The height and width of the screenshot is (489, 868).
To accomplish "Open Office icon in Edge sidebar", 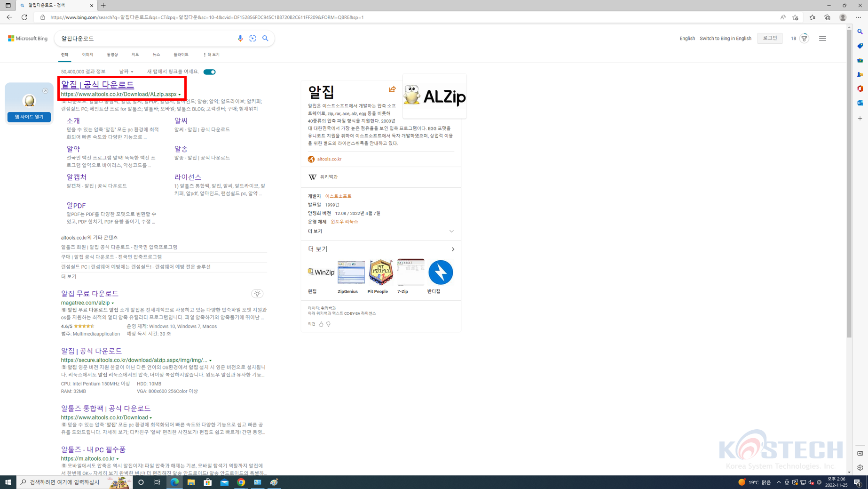I will 860,88.
